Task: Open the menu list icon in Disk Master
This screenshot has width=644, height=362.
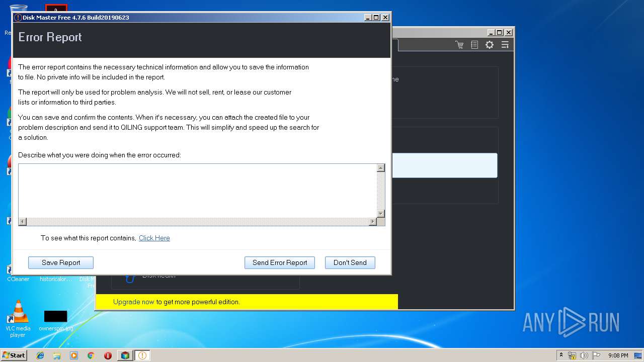Action: click(505, 45)
